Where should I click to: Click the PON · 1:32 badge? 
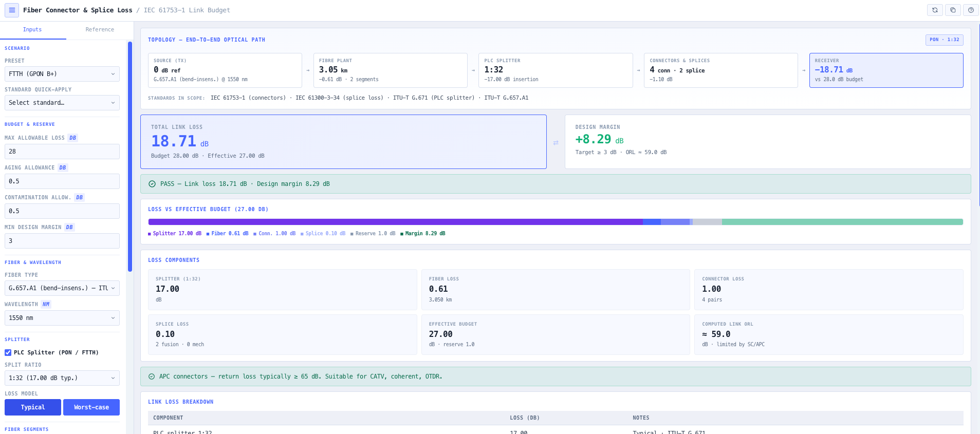945,40
